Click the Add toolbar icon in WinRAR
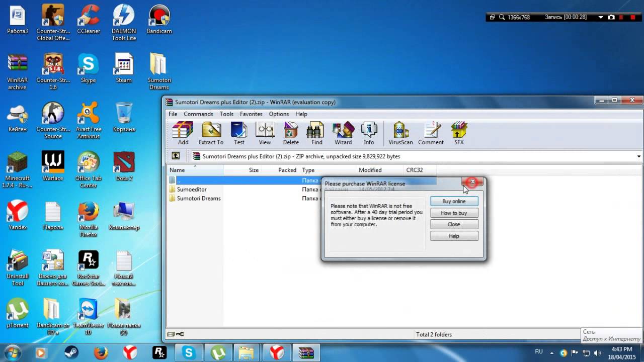The image size is (644, 362). tap(183, 133)
